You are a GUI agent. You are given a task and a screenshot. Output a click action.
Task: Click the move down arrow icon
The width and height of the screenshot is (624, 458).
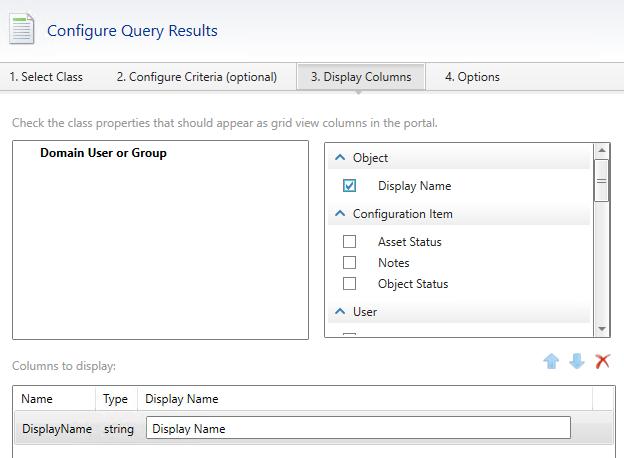pos(577,361)
